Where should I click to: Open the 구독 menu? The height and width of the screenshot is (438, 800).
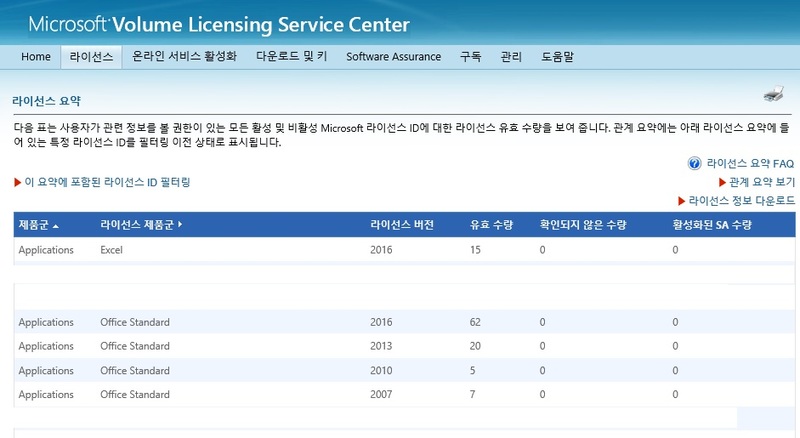coord(470,56)
